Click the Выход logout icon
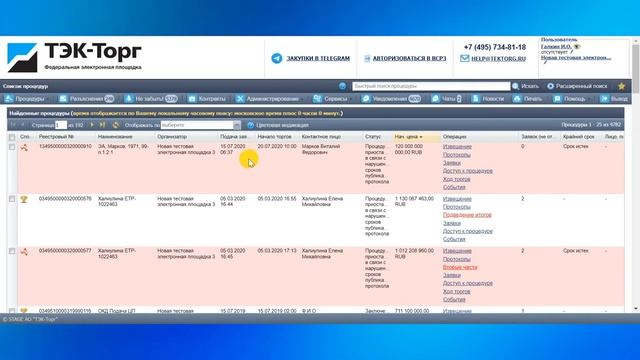The height and width of the screenshot is (360, 640). tap(604, 99)
